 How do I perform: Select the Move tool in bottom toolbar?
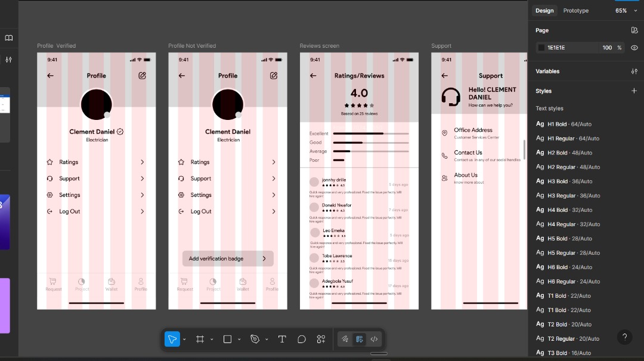172,339
